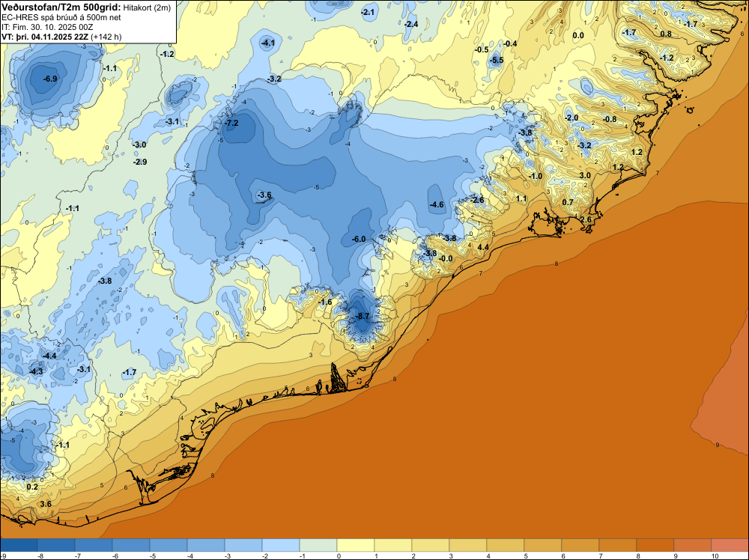This screenshot has width=749, height=560.
Task: Click the 'Veðurstofan/T2m 500grid:' title text
Action: [61, 7]
